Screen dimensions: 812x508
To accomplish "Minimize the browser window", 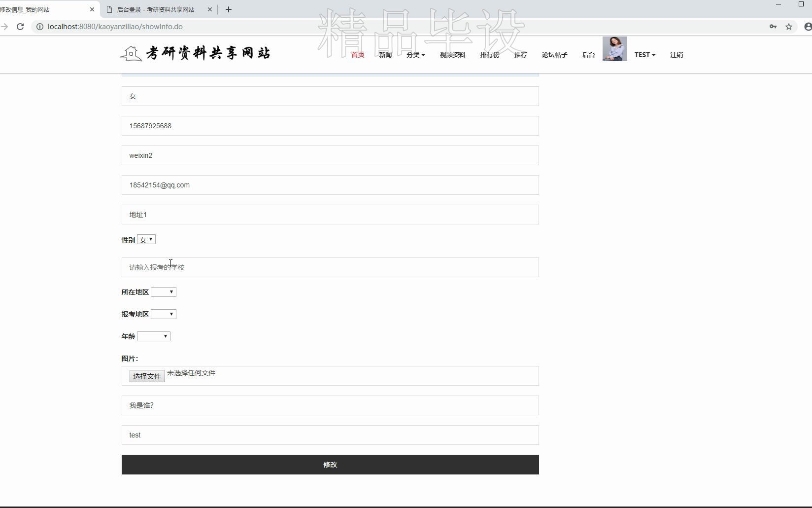I will coord(778,4).
